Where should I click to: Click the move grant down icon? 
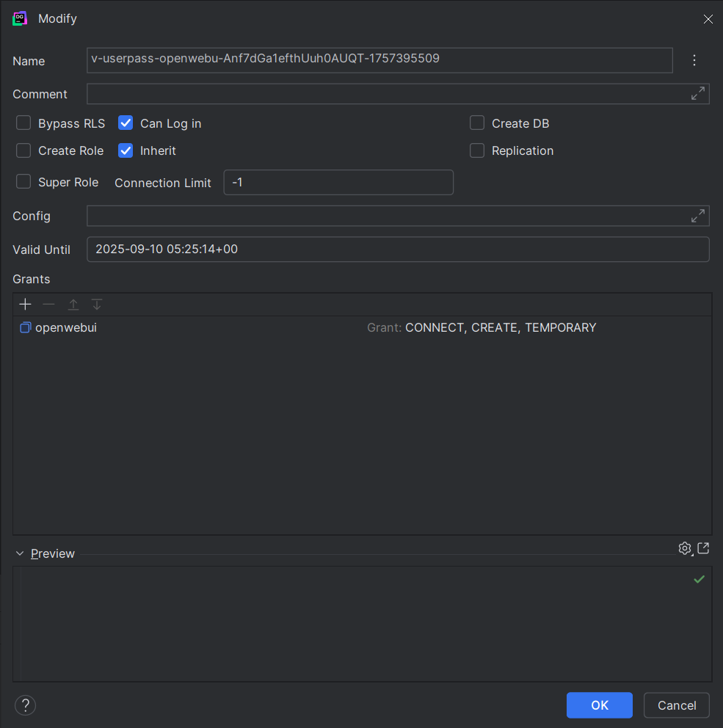pos(97,305)
